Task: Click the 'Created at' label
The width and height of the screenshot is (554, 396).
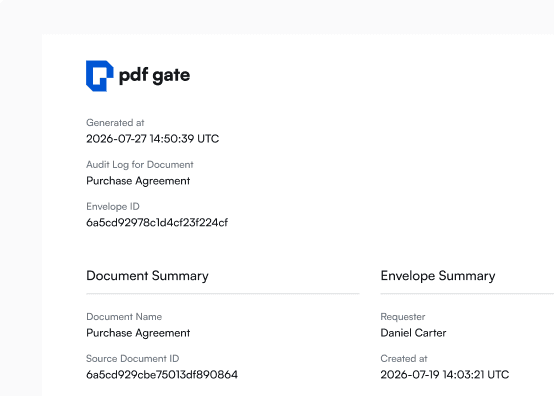Action: tap(404, 359)
